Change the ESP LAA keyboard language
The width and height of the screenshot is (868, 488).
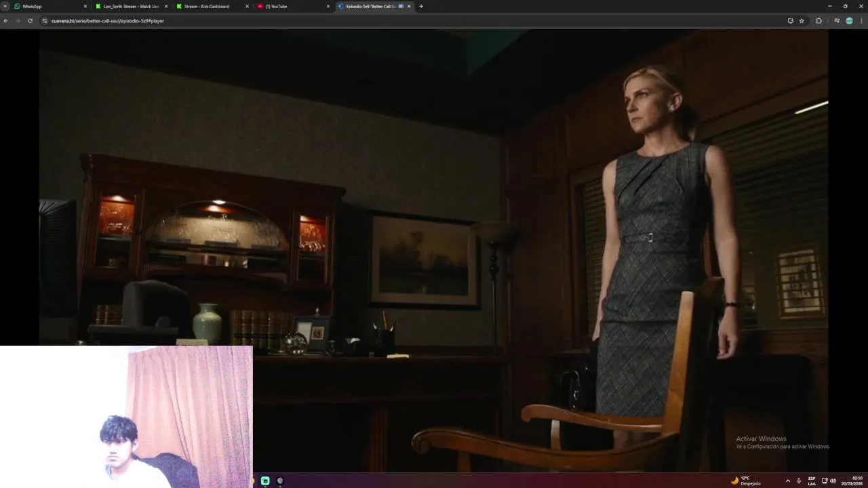[x=812, y=481]
